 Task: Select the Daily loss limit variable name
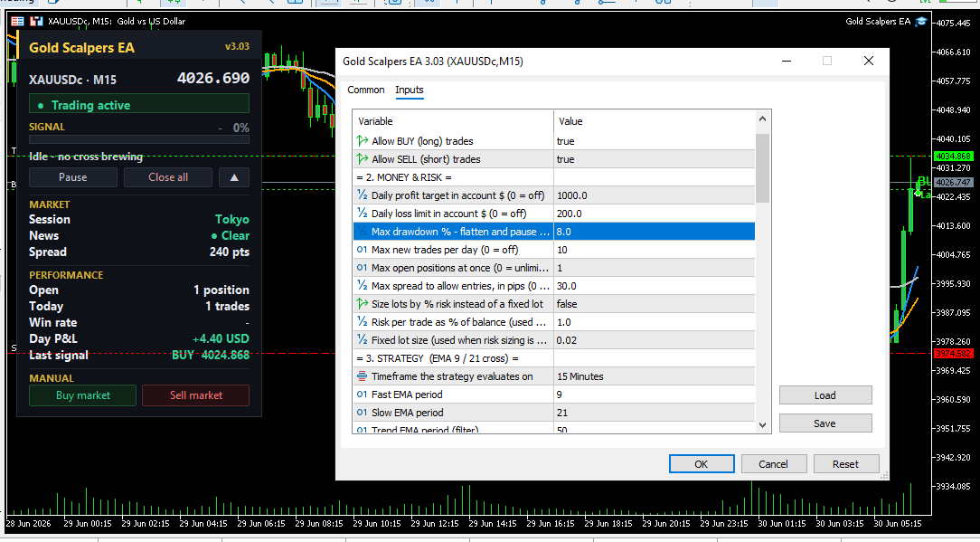(x=448, y=214)
